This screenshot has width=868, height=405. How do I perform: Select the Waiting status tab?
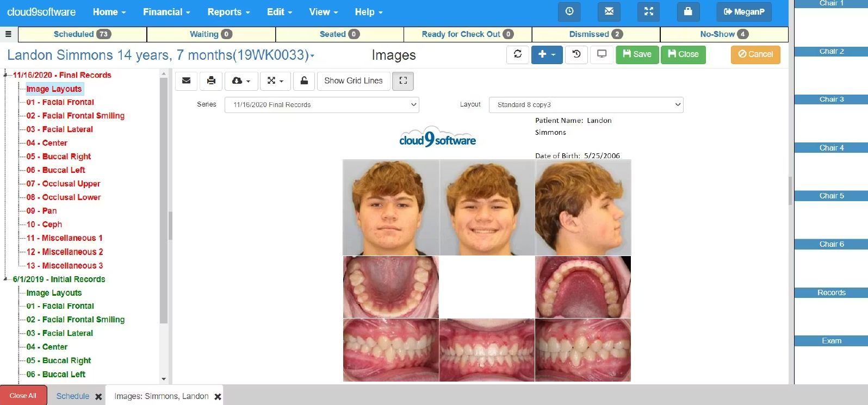211,34
